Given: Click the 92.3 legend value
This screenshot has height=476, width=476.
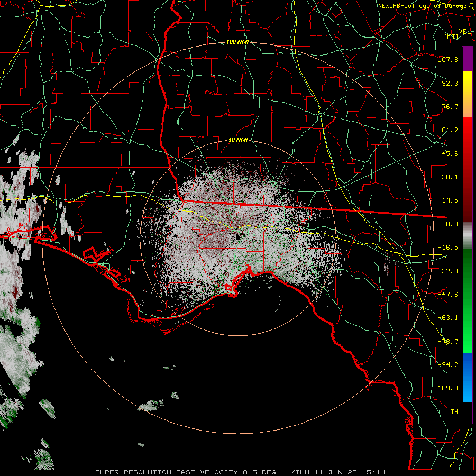Looking at the screenshot, I should pos(450,83).
